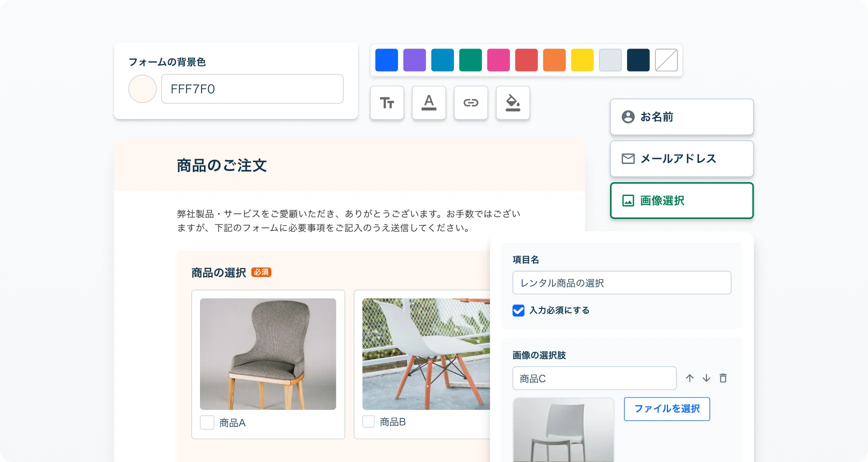Click the ファイルを選択 button

pos(667,409)
